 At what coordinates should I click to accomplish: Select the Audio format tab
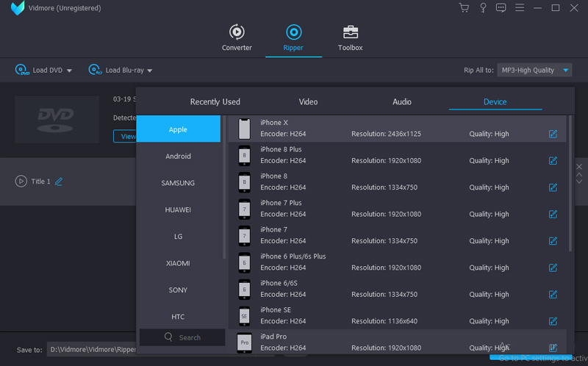[402, 101]
